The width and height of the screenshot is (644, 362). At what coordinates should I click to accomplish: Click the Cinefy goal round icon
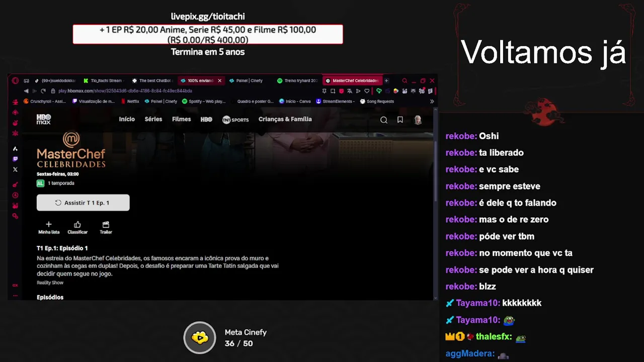pos(200,338)
